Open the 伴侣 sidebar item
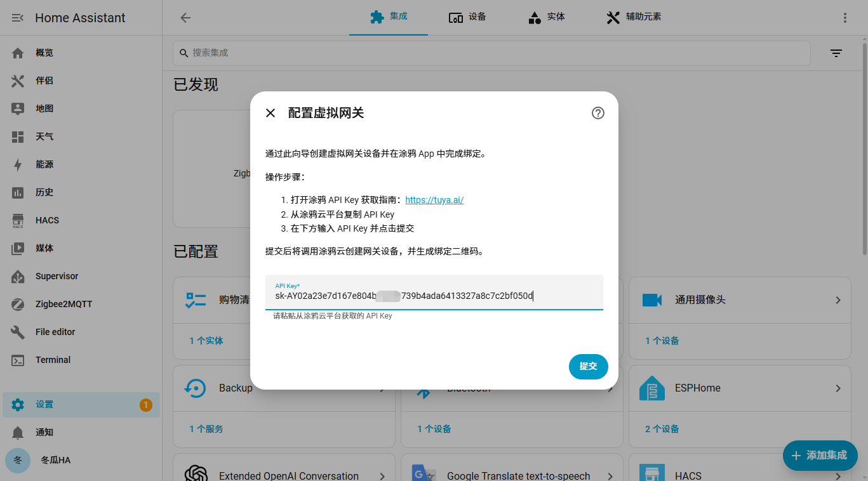The image size is (868, 481). [x=81, y=81]
